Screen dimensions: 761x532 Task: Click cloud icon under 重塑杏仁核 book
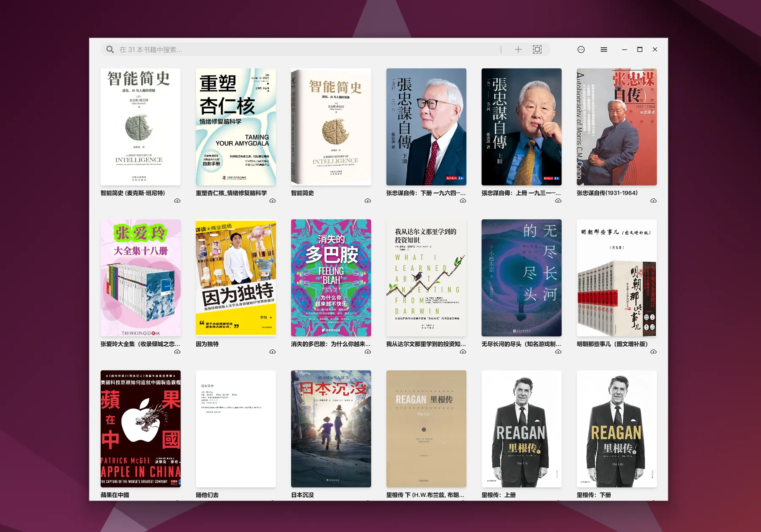(x=272, y=201)
